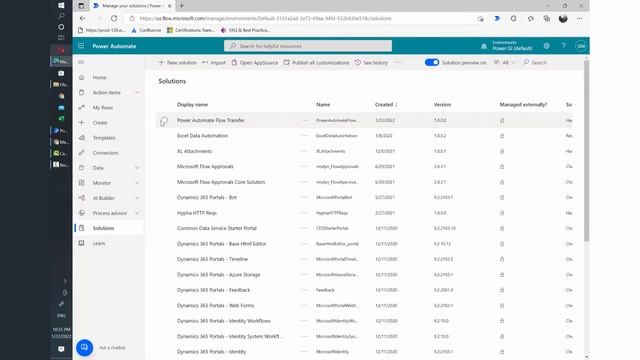Open the Settings gear icon
The width and height of the screenshot is (640, 360).
click(547, 46)
